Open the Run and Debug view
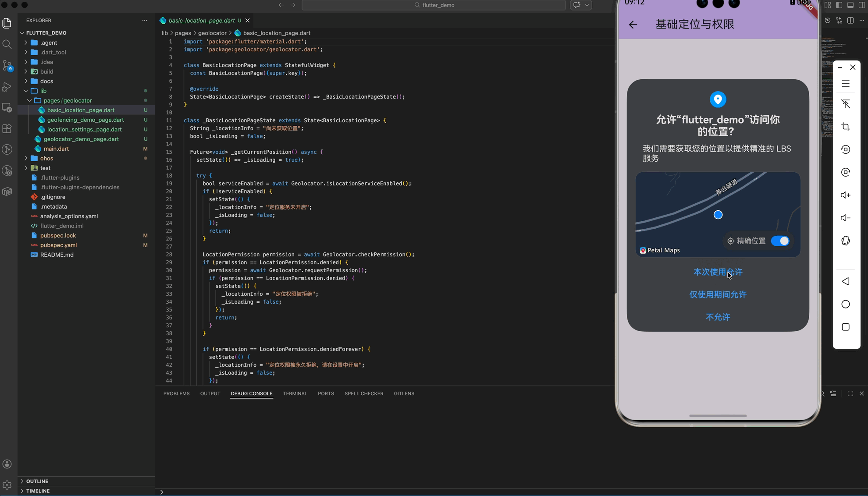The image size is (868, 496). [7, 86]
